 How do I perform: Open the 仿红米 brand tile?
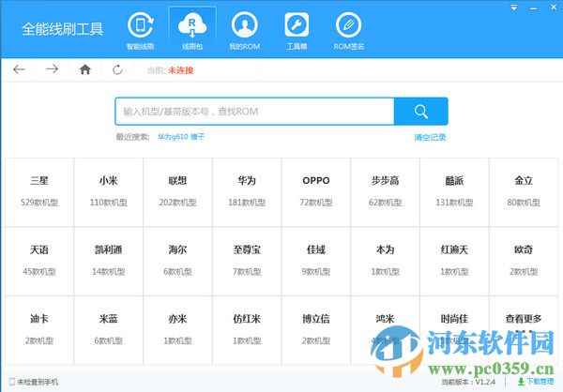coord(247,330)
